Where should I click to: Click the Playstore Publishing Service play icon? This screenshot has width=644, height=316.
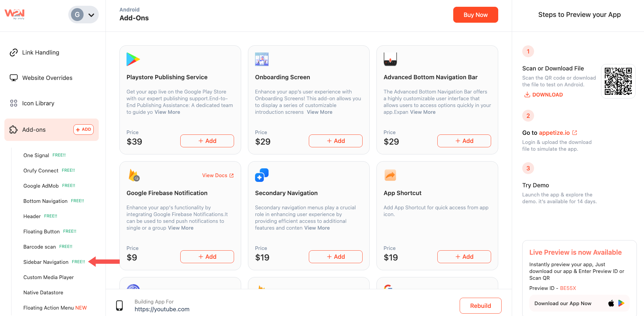[x=133, y=59]
